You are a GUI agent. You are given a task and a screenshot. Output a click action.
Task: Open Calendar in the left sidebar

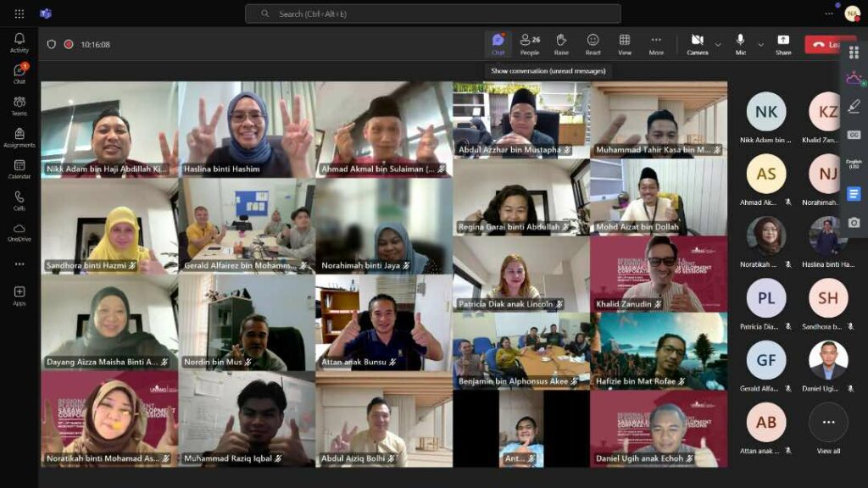click(x=19, y=169)
